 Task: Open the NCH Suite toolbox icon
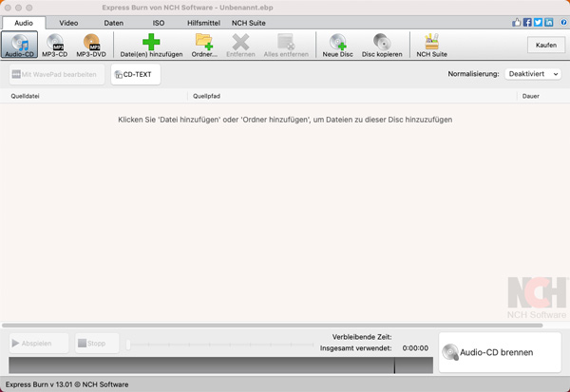432,45
